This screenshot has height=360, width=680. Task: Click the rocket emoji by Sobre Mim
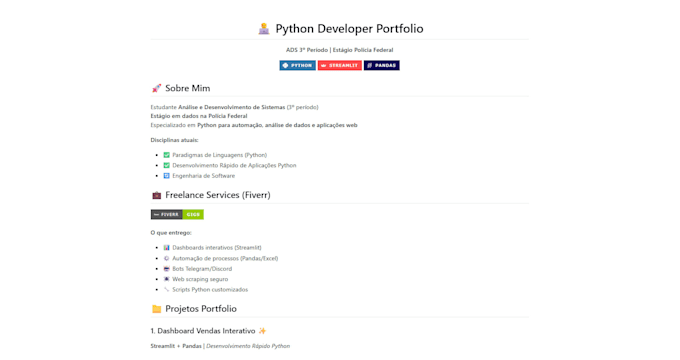point(156,88)
